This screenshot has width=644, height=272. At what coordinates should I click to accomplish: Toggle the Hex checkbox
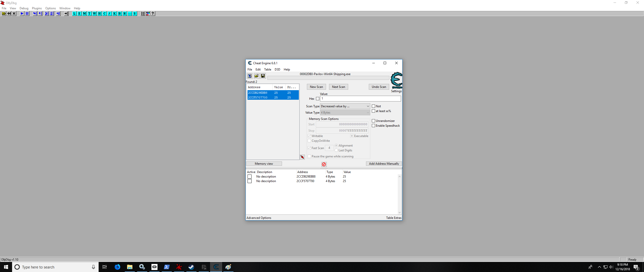318,99
